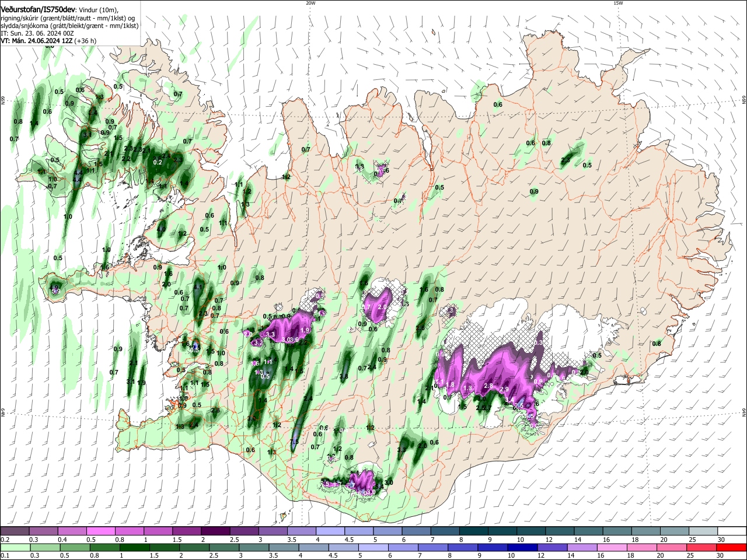Select the rain legend swatch between 4 and 4.5
This screenshot has width=747, height=560.
tap(313, 548)
